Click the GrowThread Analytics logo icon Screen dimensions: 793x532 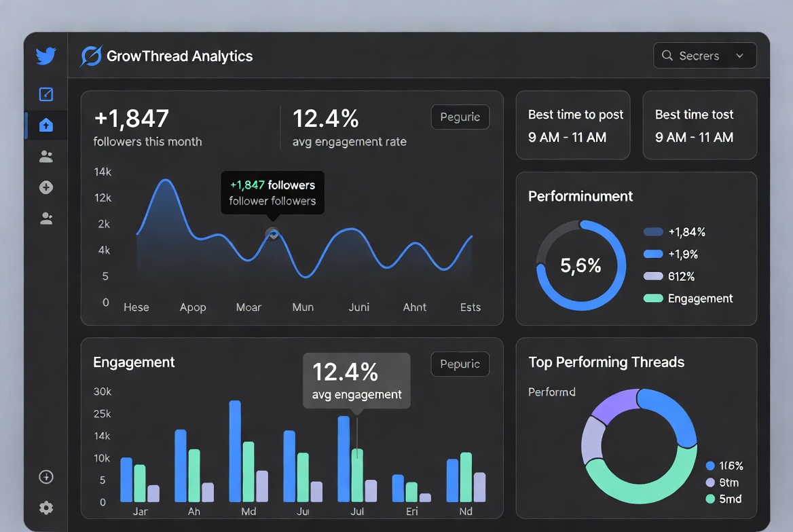point(91,56)
